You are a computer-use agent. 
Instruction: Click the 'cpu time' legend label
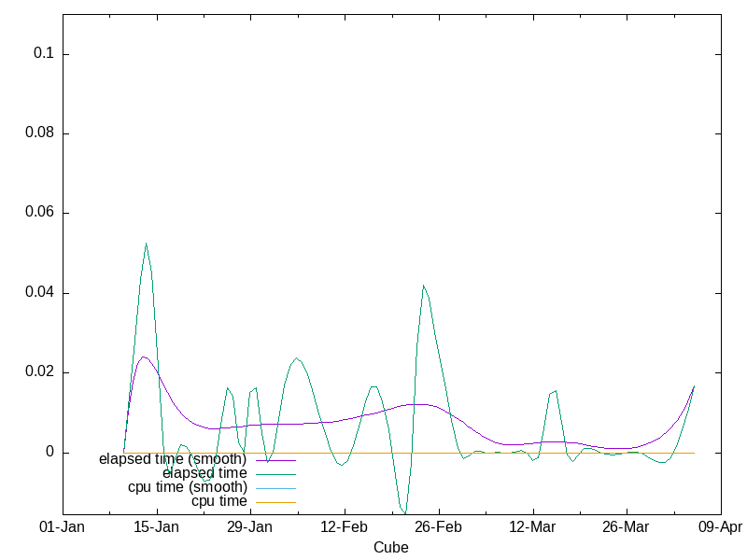pos(218,501)
